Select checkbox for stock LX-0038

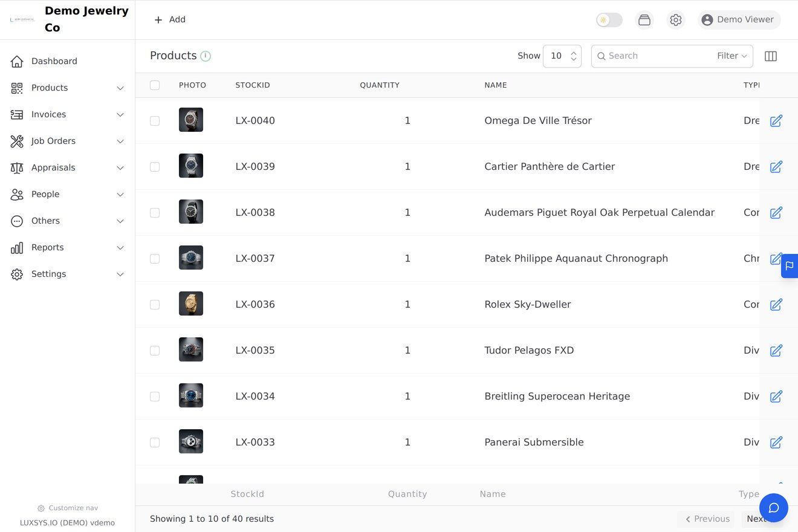tap(155, 213)
